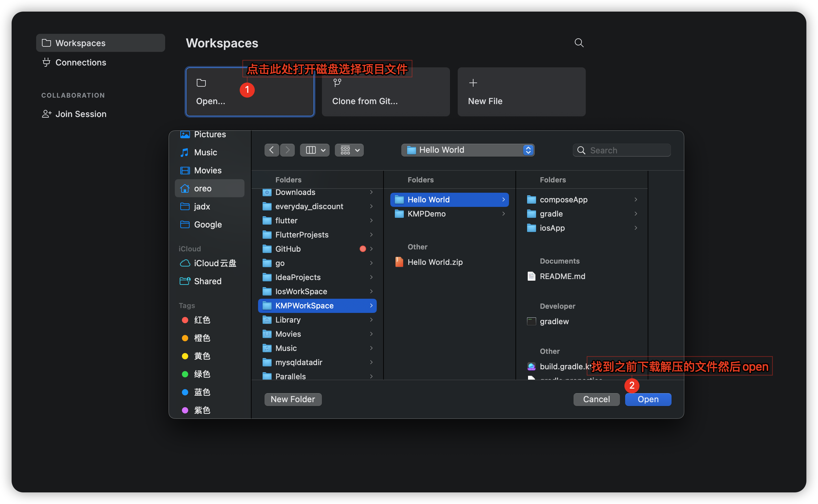Click the Join Session person icon
The image size is (818, 504).
46,114
